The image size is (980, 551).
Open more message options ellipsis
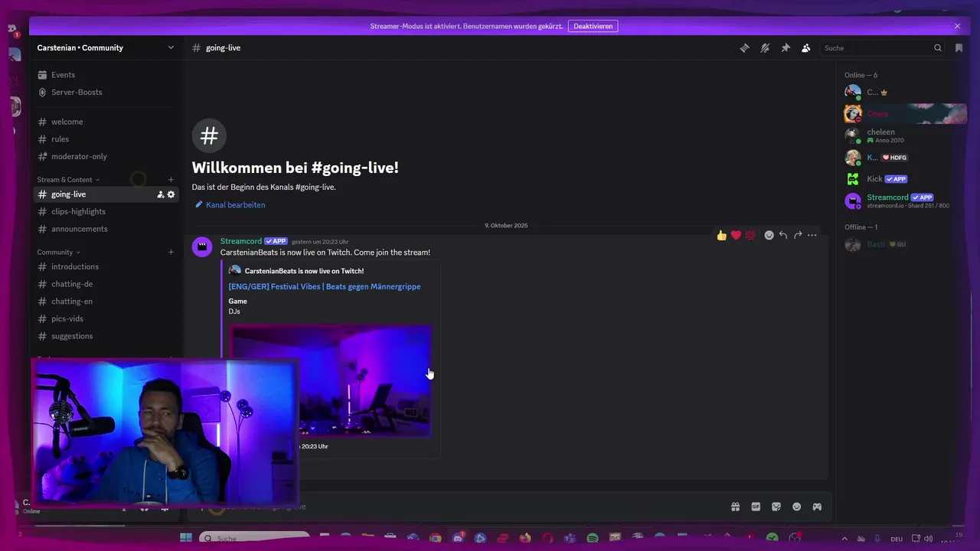pos(812,236)
